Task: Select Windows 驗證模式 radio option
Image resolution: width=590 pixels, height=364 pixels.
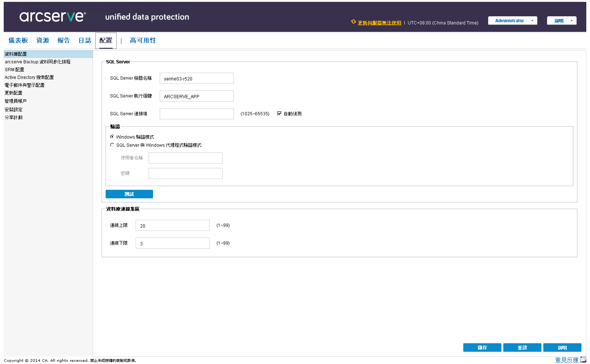Action: point(112,137)
